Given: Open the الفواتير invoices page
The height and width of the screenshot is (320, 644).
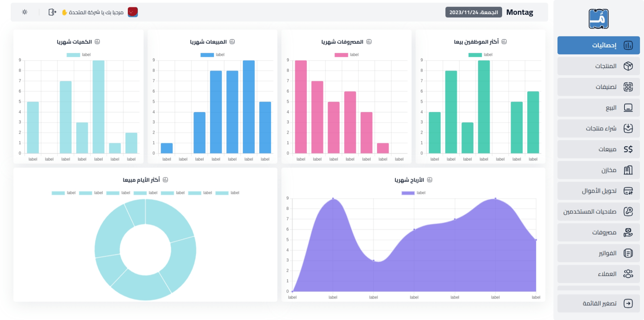Looking at the screenshot, I should [x=598, y=253].
